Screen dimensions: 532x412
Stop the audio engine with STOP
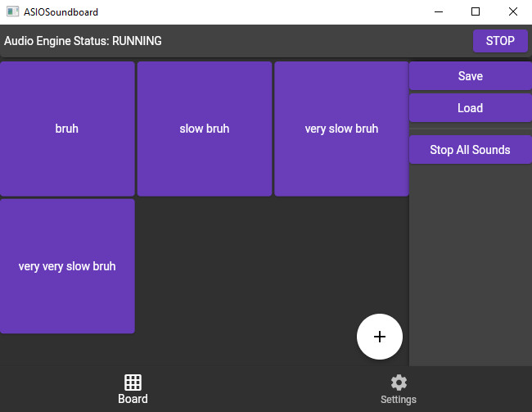500,41
